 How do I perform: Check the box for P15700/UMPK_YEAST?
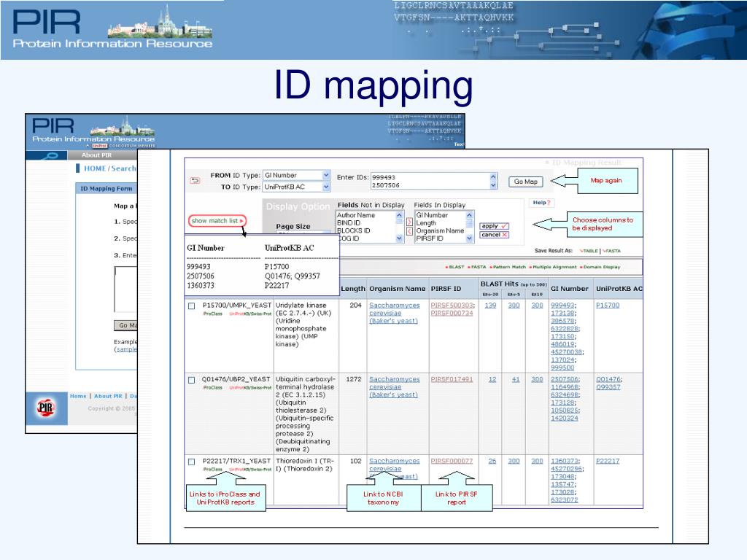[192, 306]
